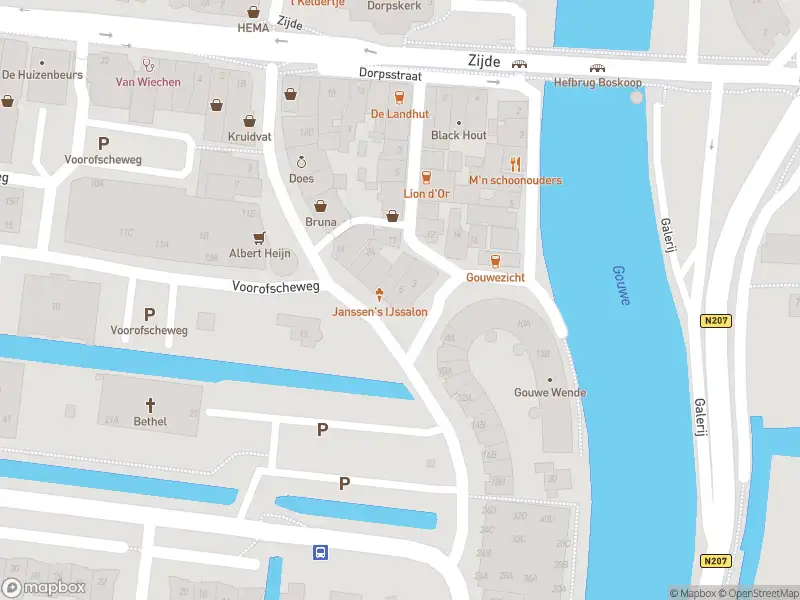Click the Kruidvat shop basket icon
Image resolution: width=800 pixels, height=600 pixels.
tap(249, 121)
